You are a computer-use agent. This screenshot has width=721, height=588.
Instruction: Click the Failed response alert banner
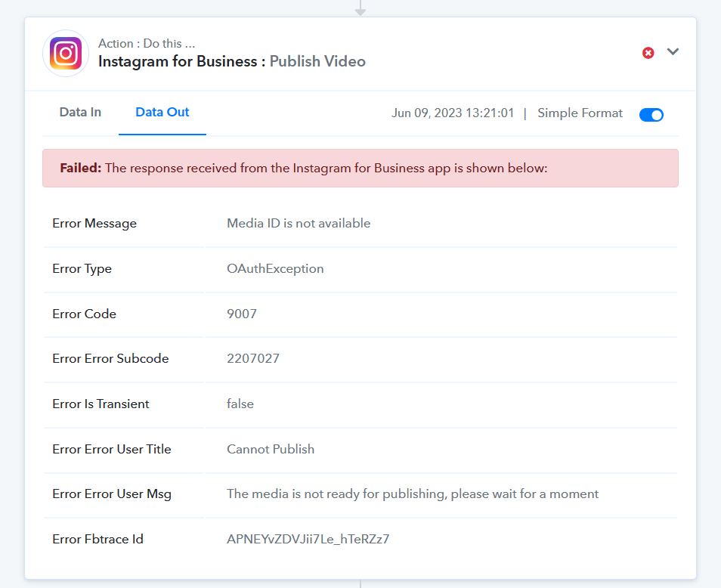pyautogui.click(x=360, y=168)
